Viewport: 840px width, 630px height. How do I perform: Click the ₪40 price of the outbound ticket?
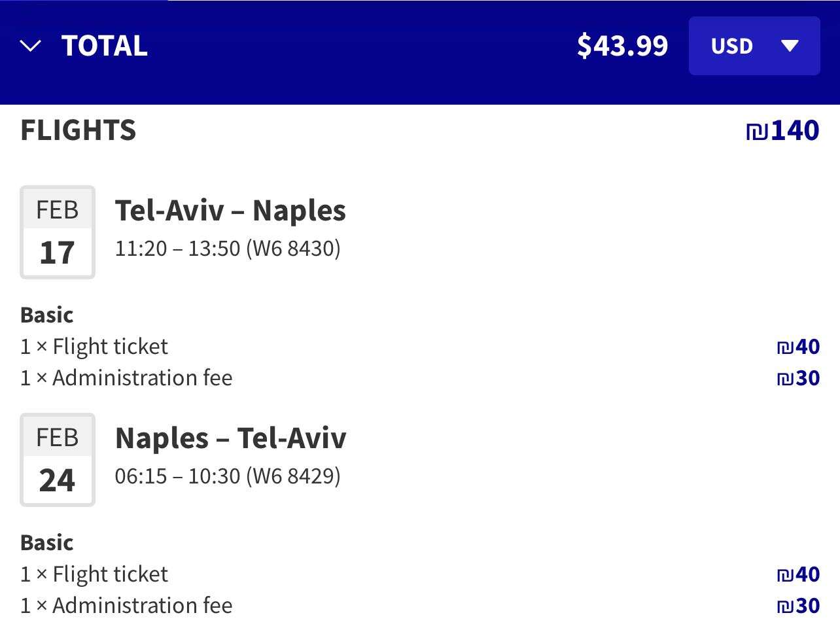798,347
